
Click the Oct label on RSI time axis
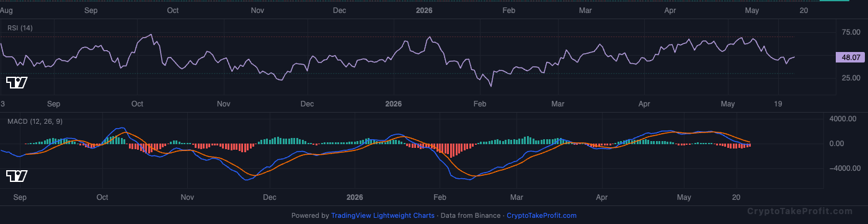137,104
